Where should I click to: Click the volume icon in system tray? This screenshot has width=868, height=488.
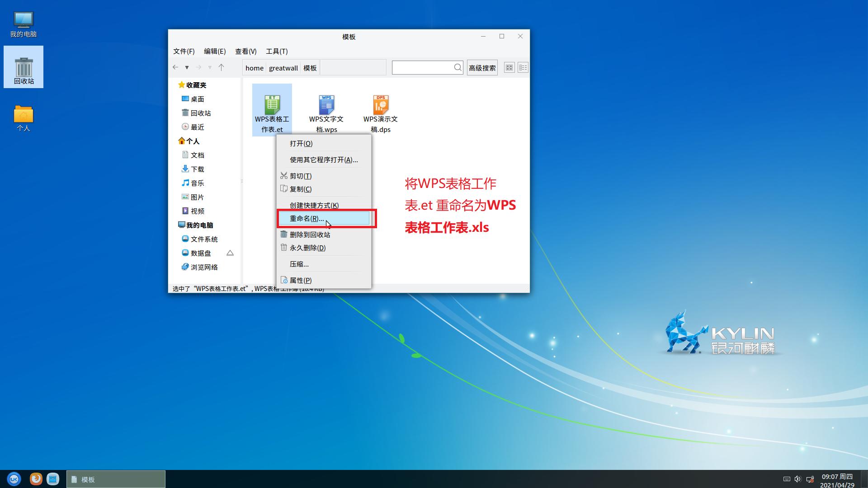coord(797,479)
